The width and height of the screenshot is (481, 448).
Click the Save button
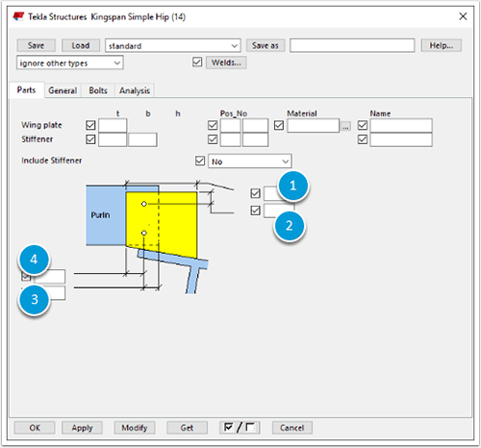tap(36, 45)
